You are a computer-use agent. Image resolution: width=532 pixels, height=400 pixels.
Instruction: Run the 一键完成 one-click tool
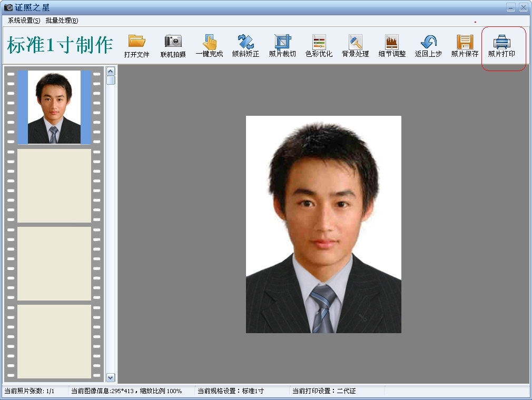[209, 46]
